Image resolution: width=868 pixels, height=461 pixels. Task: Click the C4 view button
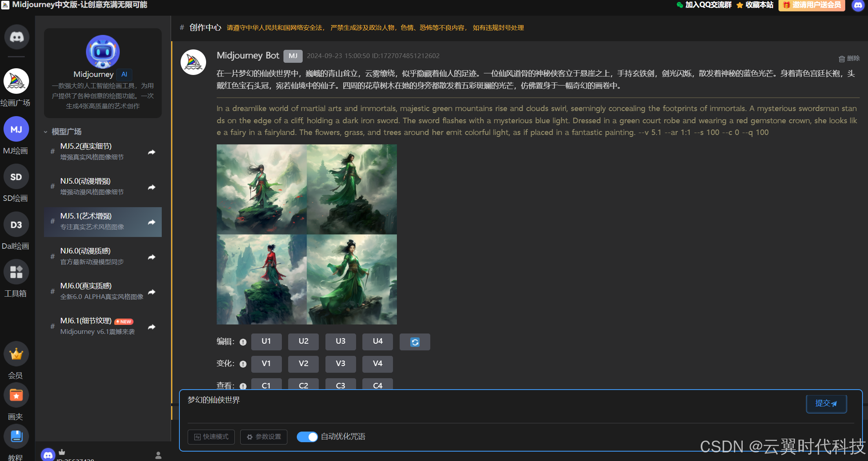point(378,384)
